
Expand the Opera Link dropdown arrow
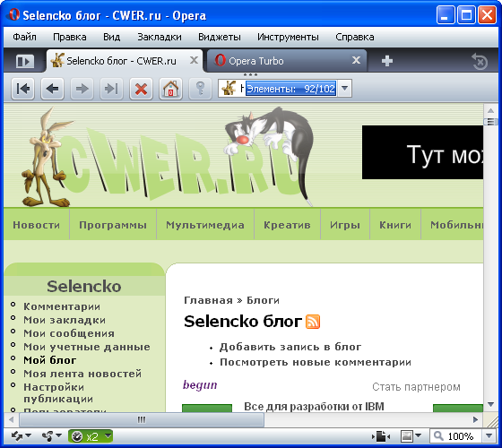click(28, 435)
